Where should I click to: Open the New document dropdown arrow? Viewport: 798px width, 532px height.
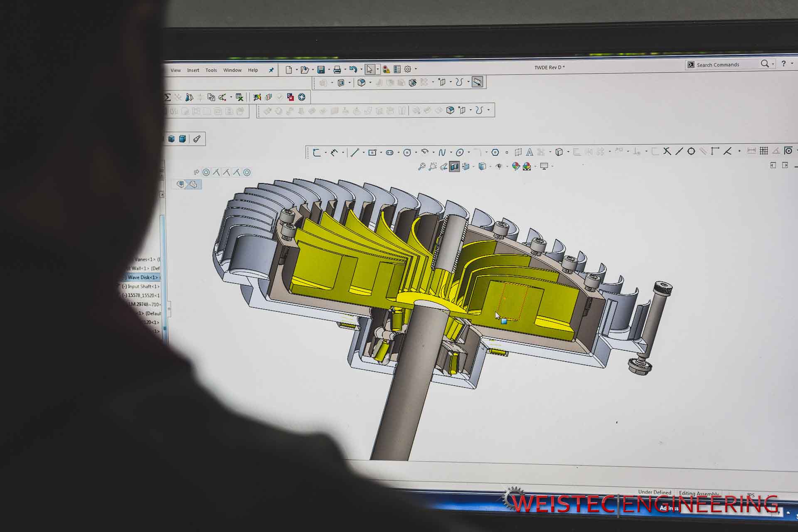(296, 70)
